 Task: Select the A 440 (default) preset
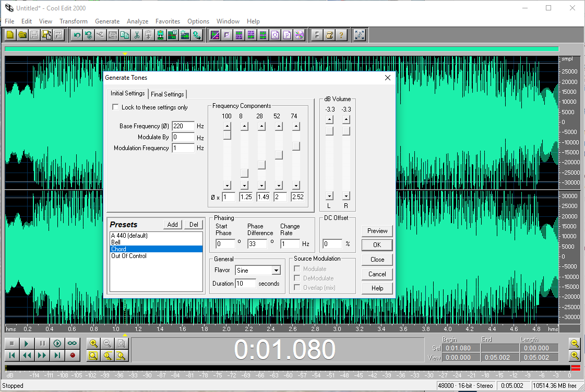pos(157,236)
